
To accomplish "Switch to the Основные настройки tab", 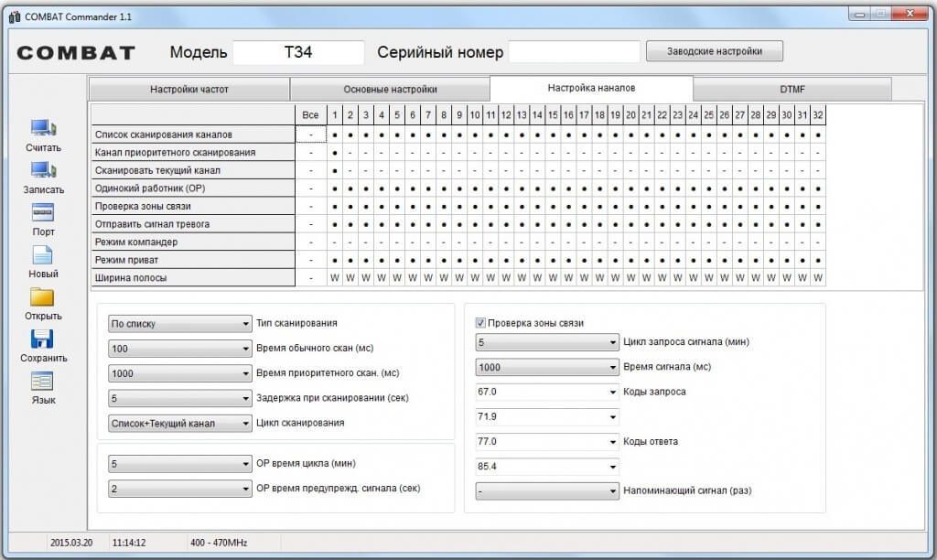I will point(390,89).
